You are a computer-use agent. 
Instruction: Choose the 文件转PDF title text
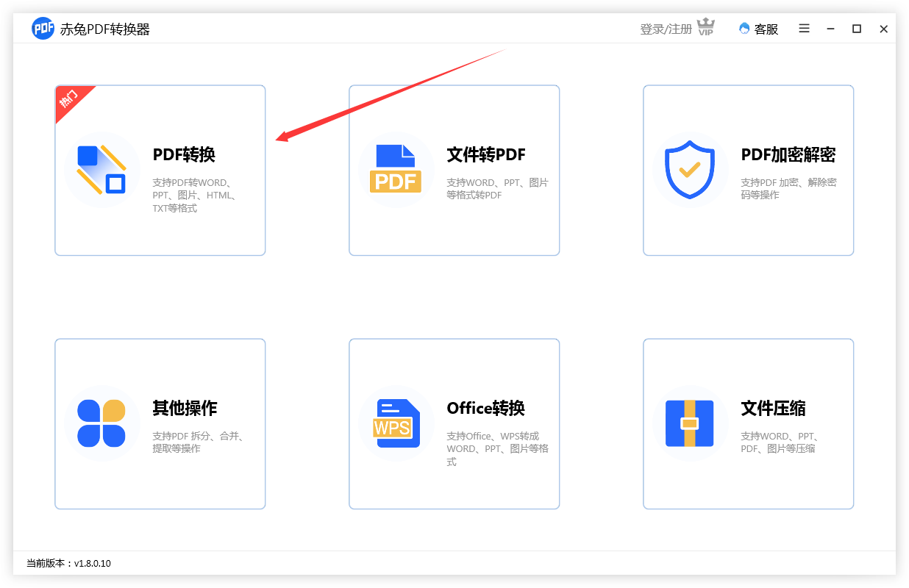(x=485, y=155)
